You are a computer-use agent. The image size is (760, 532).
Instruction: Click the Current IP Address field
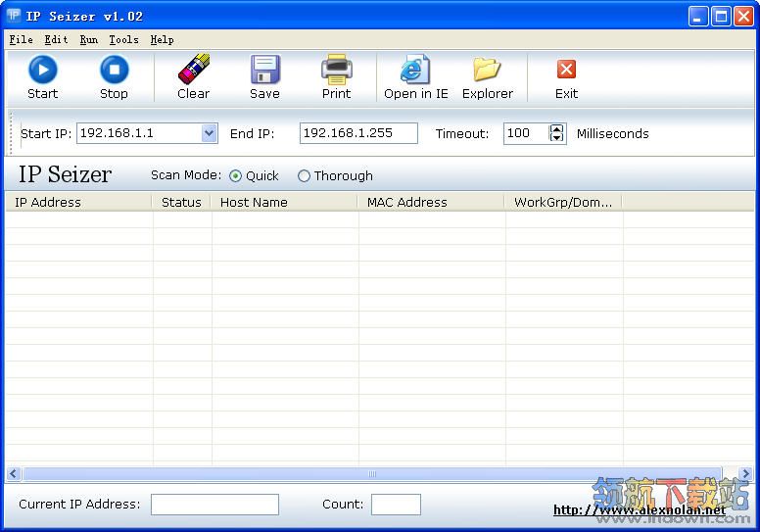tap(214, 505)
